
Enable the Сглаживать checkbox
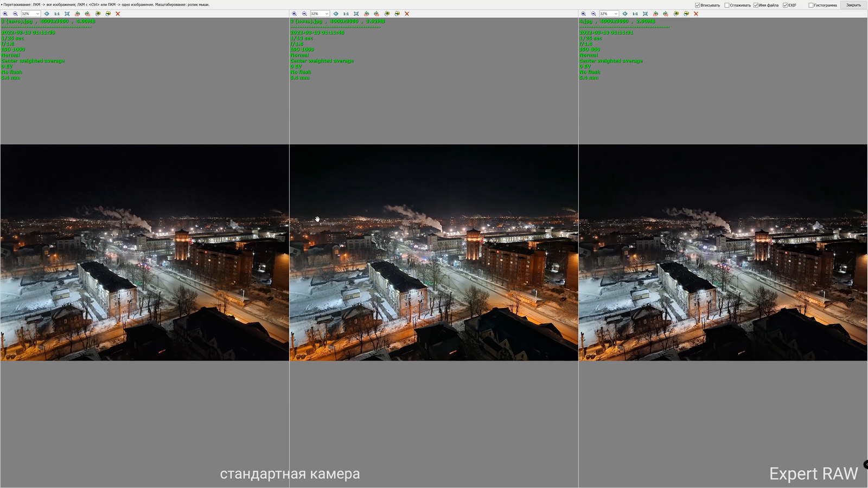[727, 5]
